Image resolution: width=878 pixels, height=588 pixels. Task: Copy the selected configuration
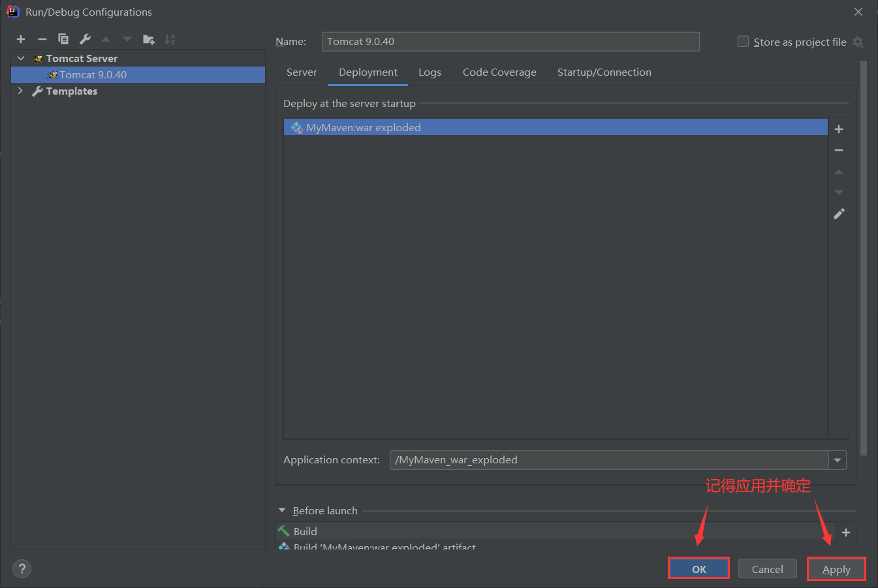point(63,39)
